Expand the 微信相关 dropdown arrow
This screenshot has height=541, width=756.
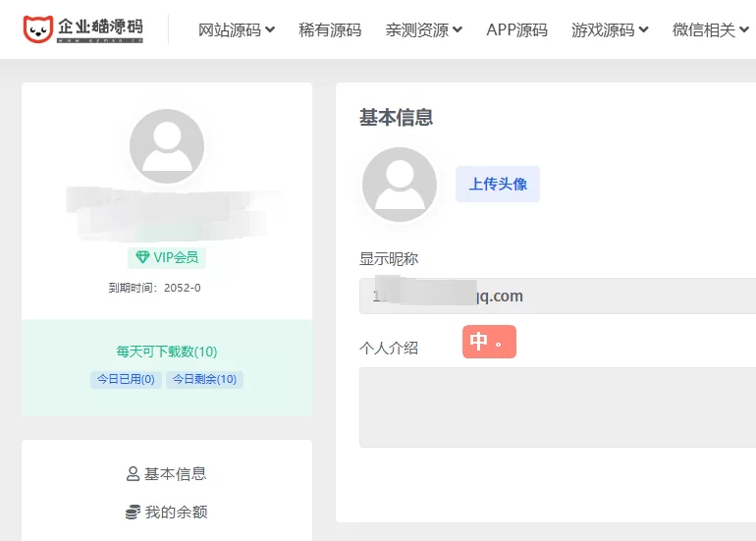click(744, 29)
